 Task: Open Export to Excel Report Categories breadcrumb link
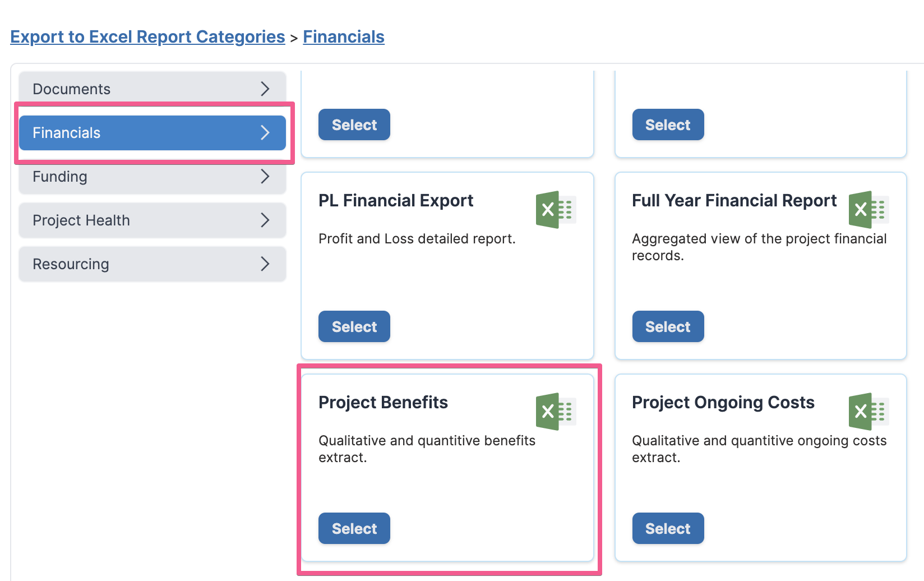click(x=147, y=36)
